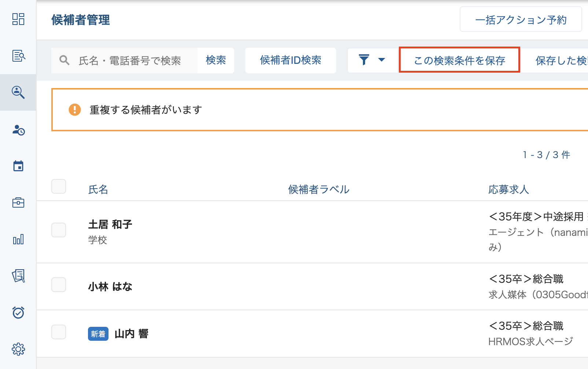Select the checkbox for 土居 和子
588x369 pixels.
[59, 230]
